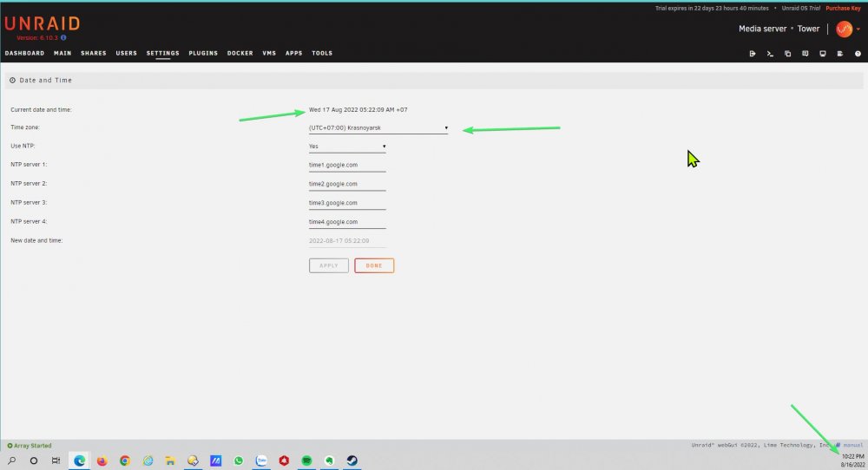Click the orange Unraid account avatar
868x470 pixels.
click(845, 29)
